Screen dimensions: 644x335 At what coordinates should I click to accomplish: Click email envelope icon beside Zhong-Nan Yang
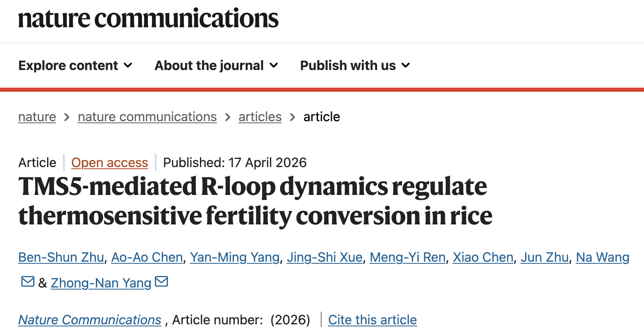pyautogui.click(x=161, y=282)
